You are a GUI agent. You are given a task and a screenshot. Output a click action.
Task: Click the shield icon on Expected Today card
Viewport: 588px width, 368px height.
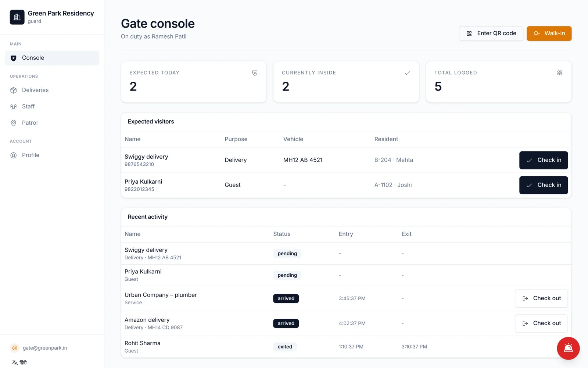(255, 73)
